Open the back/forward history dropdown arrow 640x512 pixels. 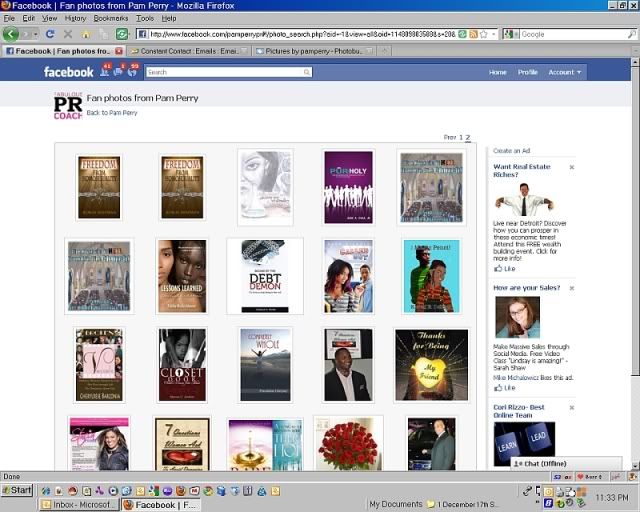click(36, 34)
